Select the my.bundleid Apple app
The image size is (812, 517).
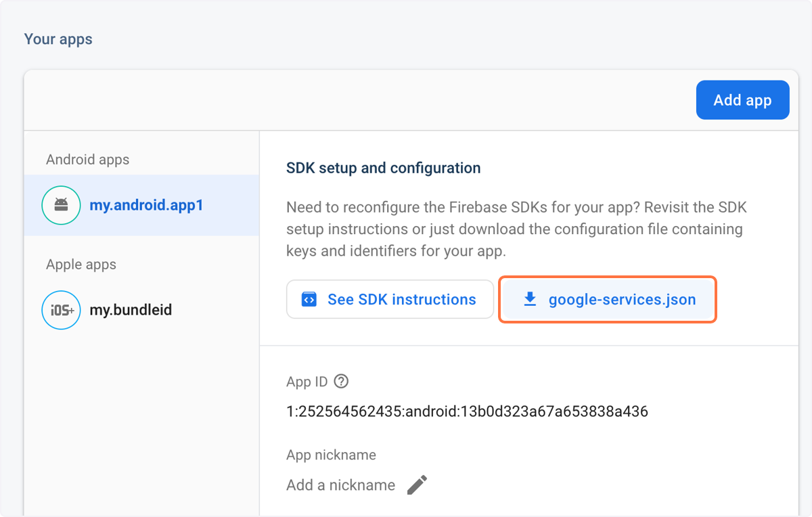141,310
